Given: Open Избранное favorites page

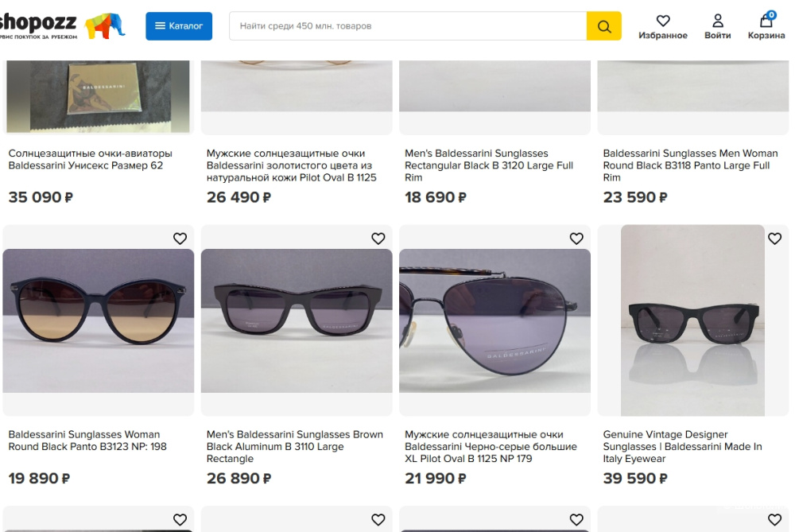Looking at the screenshot, I should click(662, 26).
